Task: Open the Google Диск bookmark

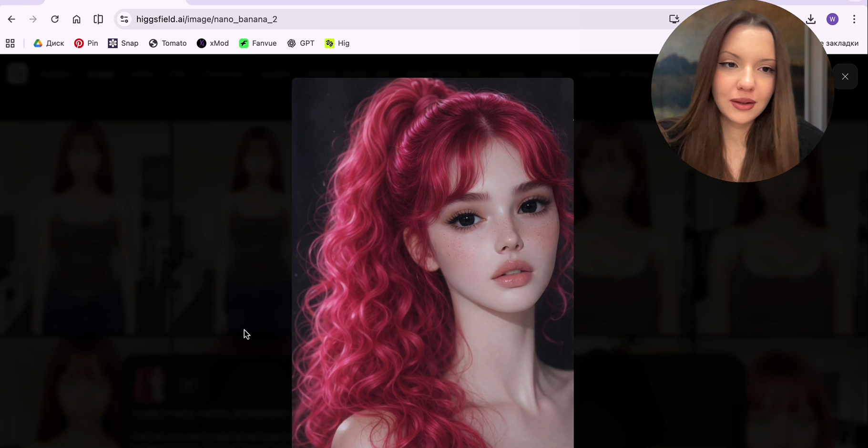Action: coord(49,43)
